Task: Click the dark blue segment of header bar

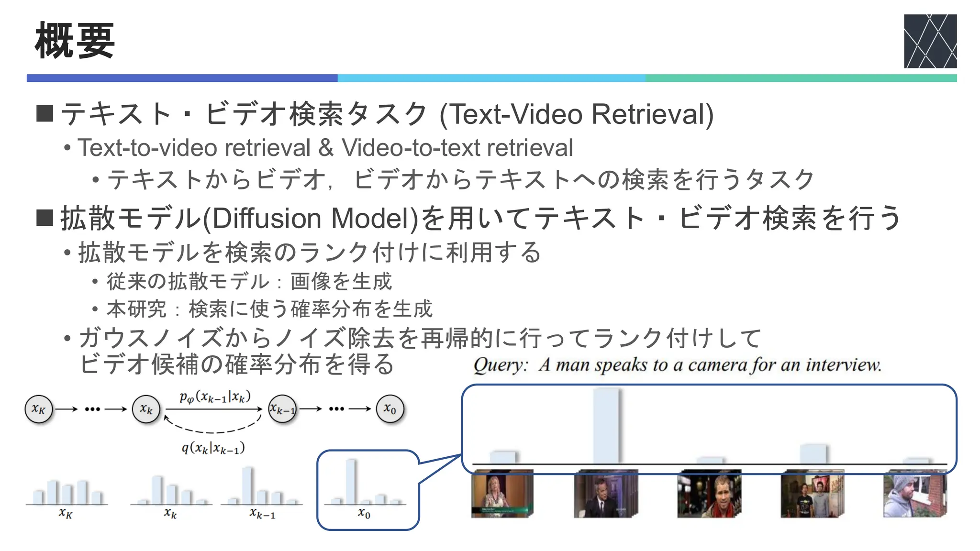Action: (182, 78)
